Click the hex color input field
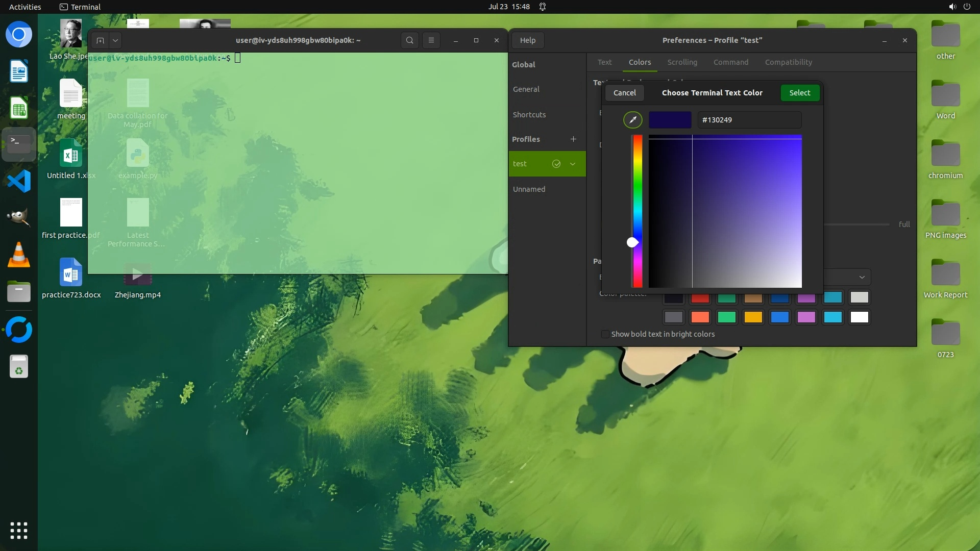The width and height of the screenshot is (980, 551). [x=749, y=120]
